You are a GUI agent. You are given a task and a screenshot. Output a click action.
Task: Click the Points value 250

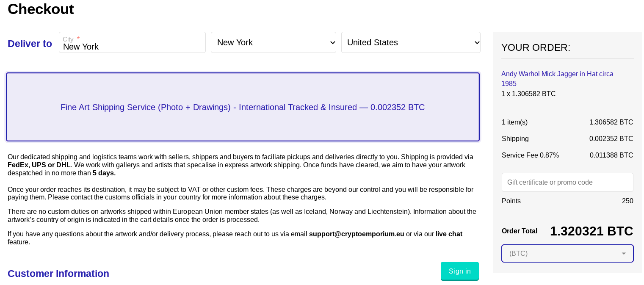coord(627,201)
